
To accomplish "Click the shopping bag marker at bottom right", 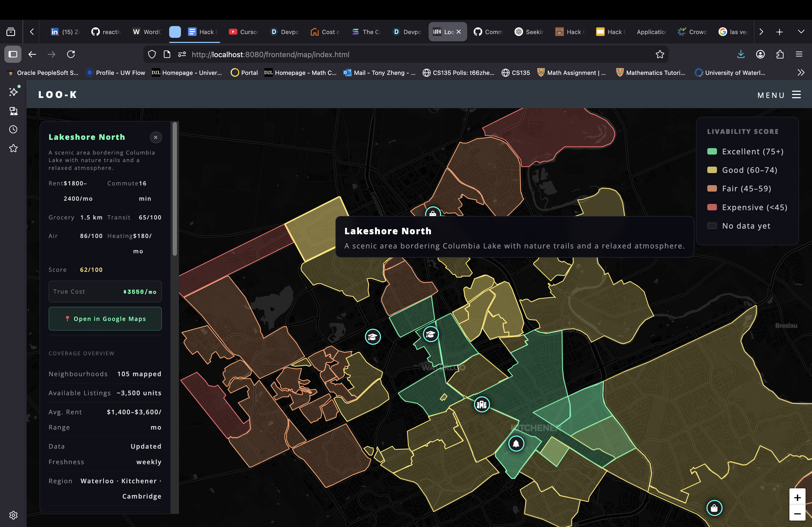I will (x=714, y=508).
